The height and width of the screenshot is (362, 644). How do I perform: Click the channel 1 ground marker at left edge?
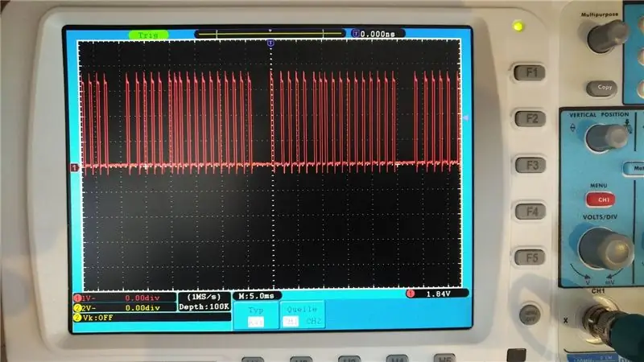pos(74,167)
